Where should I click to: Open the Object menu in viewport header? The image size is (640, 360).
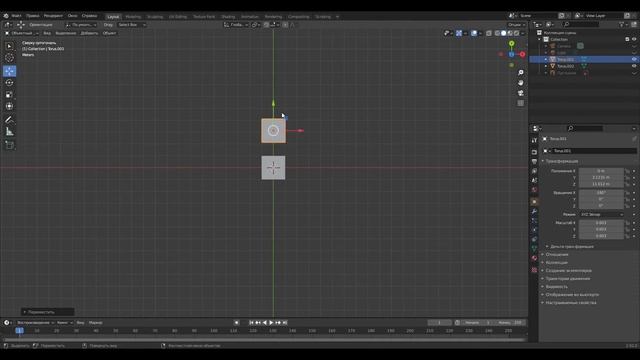point(109,33)
